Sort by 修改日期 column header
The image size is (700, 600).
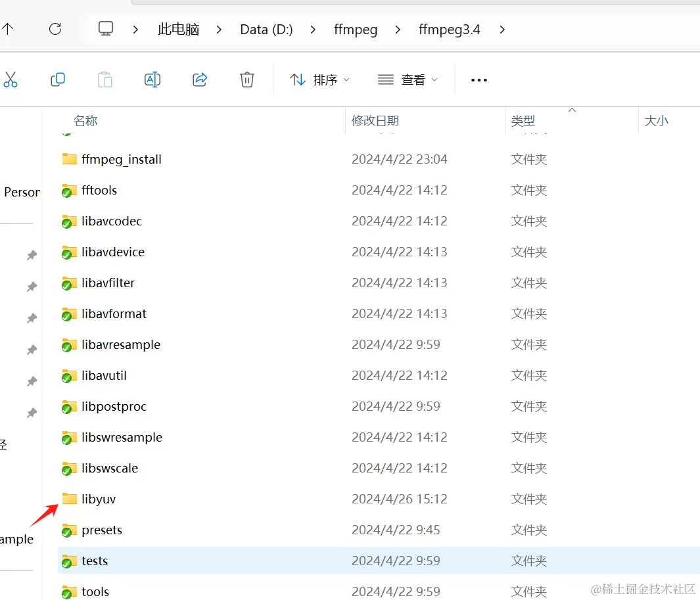click(375, 120)
